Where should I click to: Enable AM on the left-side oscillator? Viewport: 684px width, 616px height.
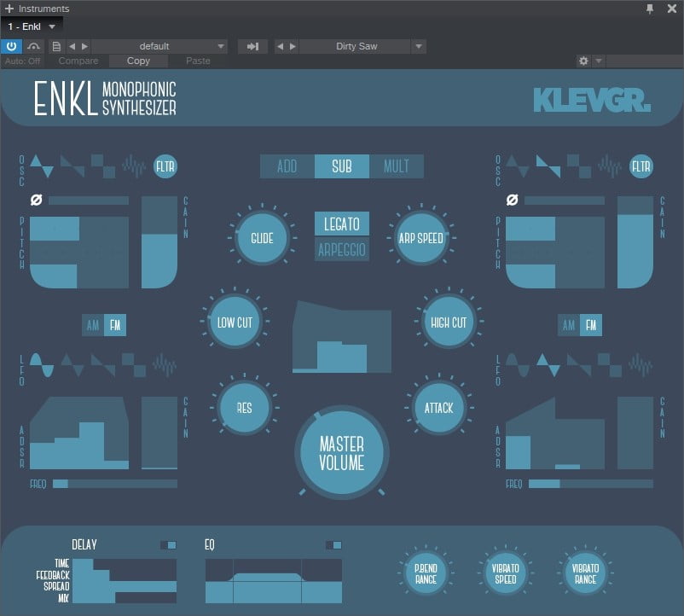[93, 325]
